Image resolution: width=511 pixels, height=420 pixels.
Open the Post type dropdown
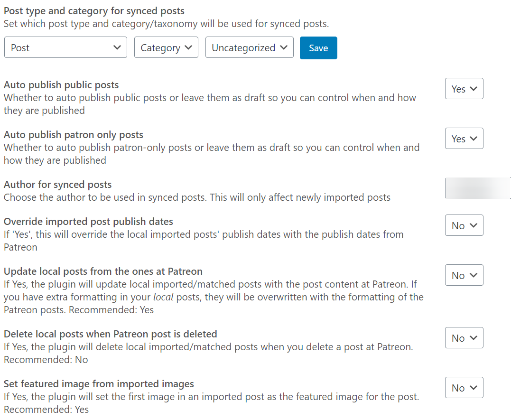pos(65,47)
